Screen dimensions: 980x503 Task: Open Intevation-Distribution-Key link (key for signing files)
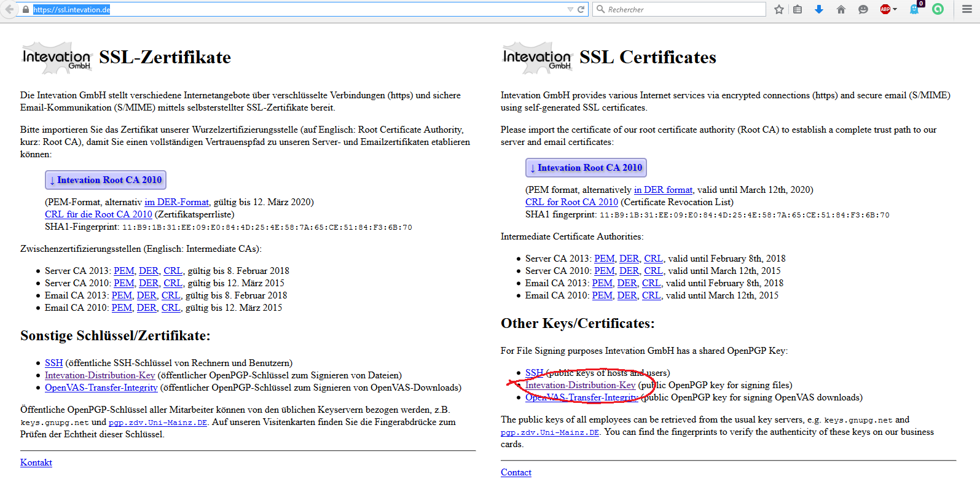[580, 385]
